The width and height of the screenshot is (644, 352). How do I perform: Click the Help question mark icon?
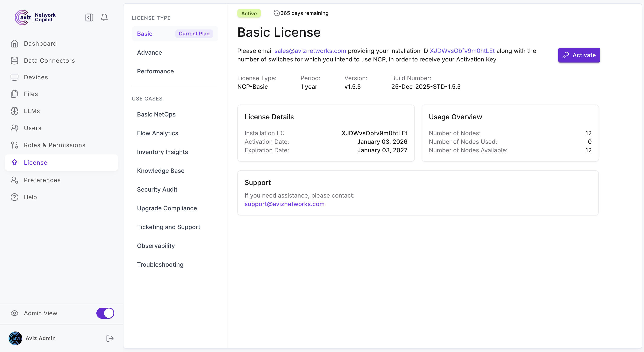click(x=15, y=197)
